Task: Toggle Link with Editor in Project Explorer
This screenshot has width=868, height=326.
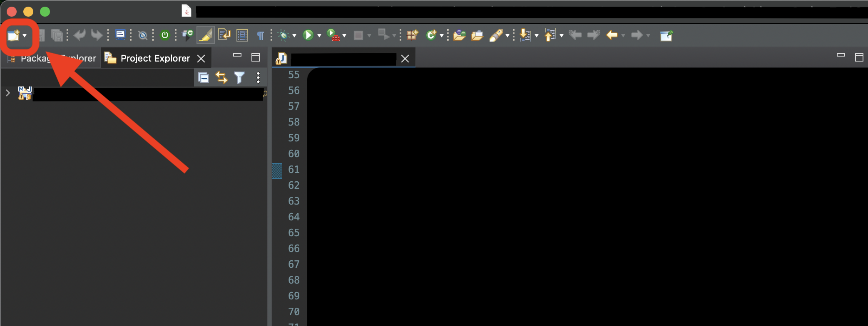Action: pos(221,78)
